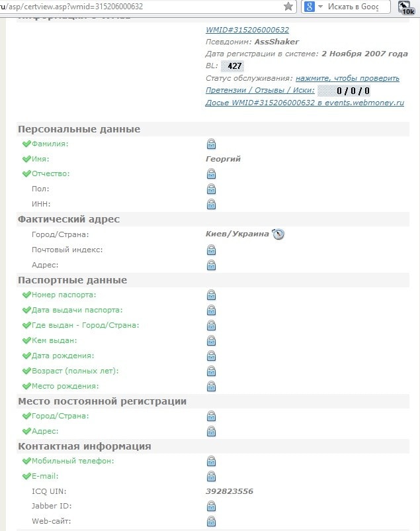
Task: Click the green checkmark next to Кем выдан
Action: coord(26,340)
